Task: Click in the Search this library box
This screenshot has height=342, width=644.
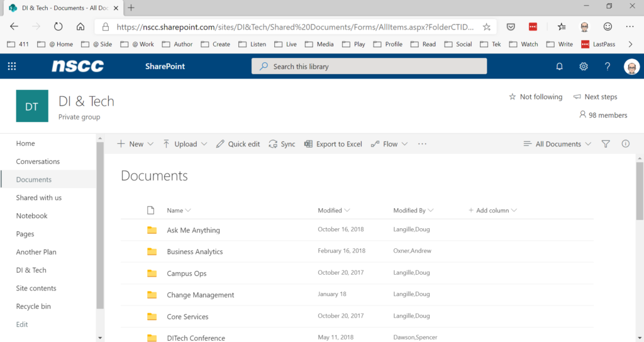Action: (x=369, y=66)
